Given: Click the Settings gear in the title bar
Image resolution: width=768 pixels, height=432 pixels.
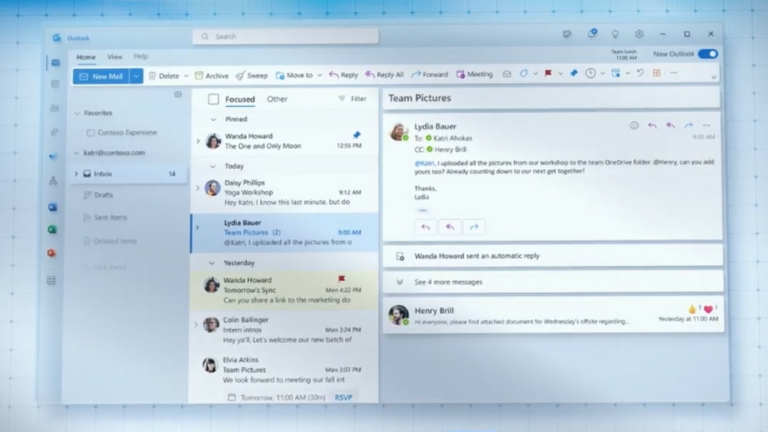Looking at the screenshot, I should tap(639, 35).
